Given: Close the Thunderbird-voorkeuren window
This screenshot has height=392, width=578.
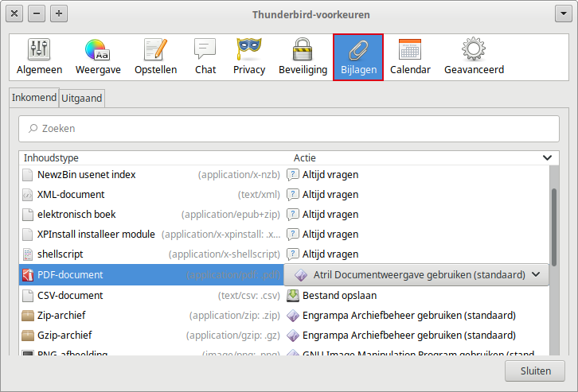Looking at the screenshot, I should coord(14,14).
